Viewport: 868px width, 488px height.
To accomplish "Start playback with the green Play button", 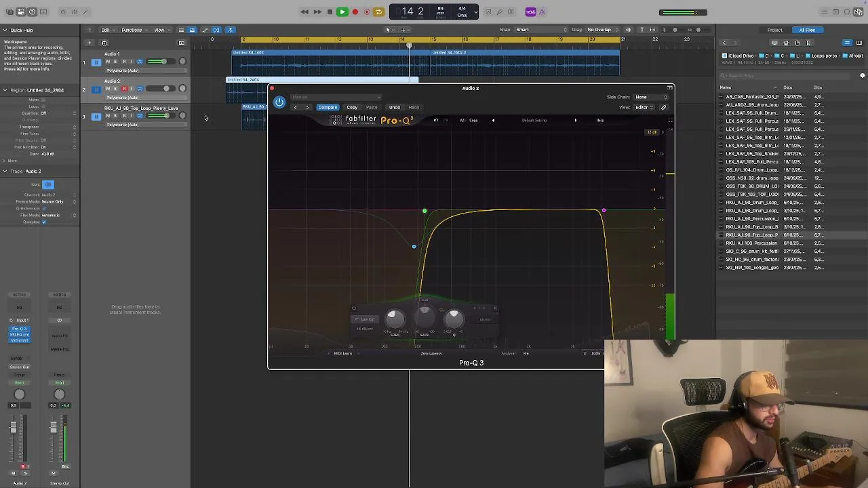I will point(342,12).
